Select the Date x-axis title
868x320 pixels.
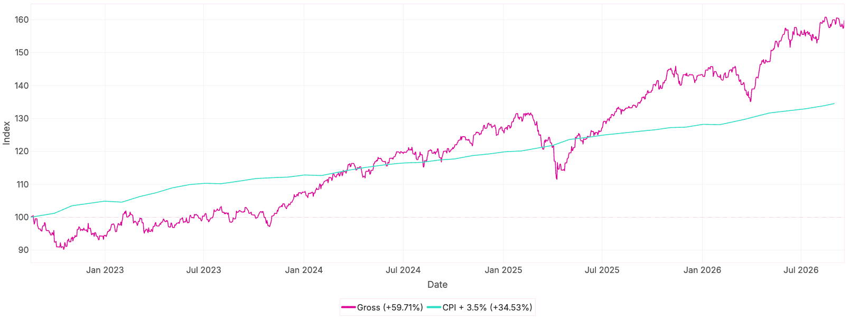[437, 285]
